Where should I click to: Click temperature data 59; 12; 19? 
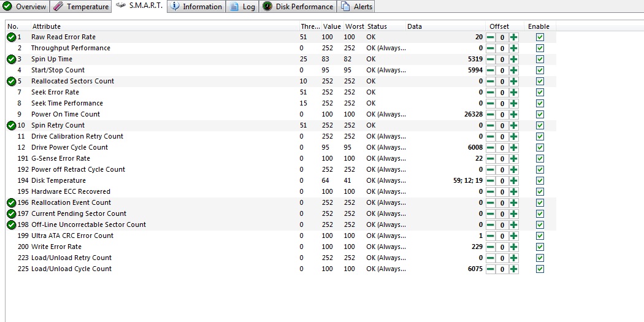[468, 180]
